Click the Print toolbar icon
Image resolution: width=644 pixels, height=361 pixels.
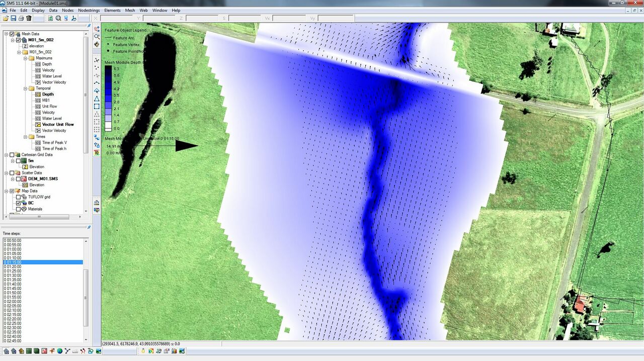click(x=21, y=18)
